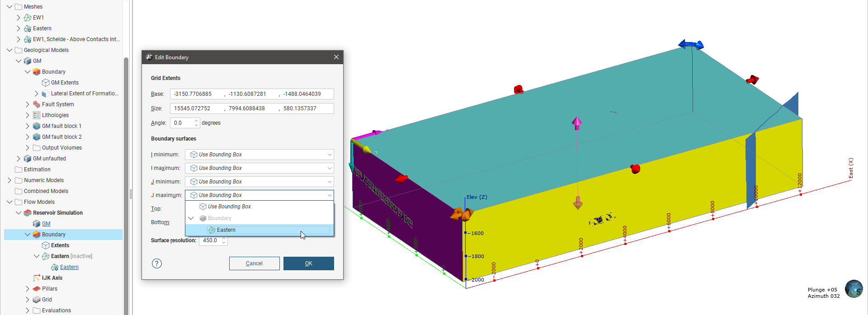The height and width of the screenshot is (315, 868).
Task: Click the Base X coordinate field
Action: tap(197, 94)
